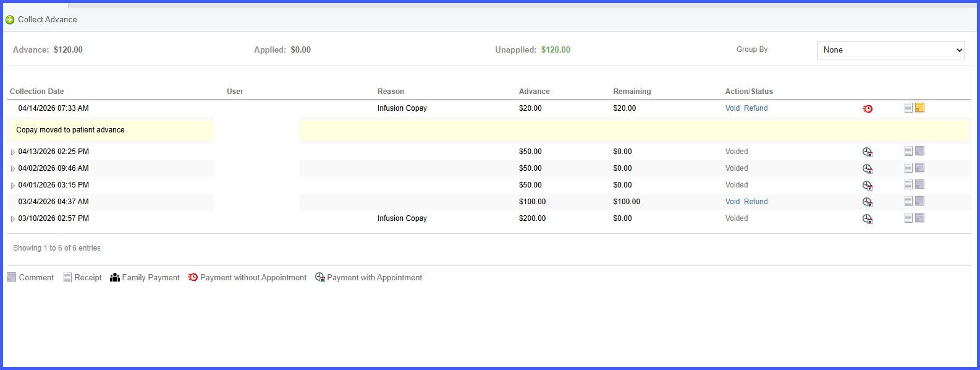
Task: Expand the 04/02/2026 09:46 AM entry
Action: pos(12,169)
